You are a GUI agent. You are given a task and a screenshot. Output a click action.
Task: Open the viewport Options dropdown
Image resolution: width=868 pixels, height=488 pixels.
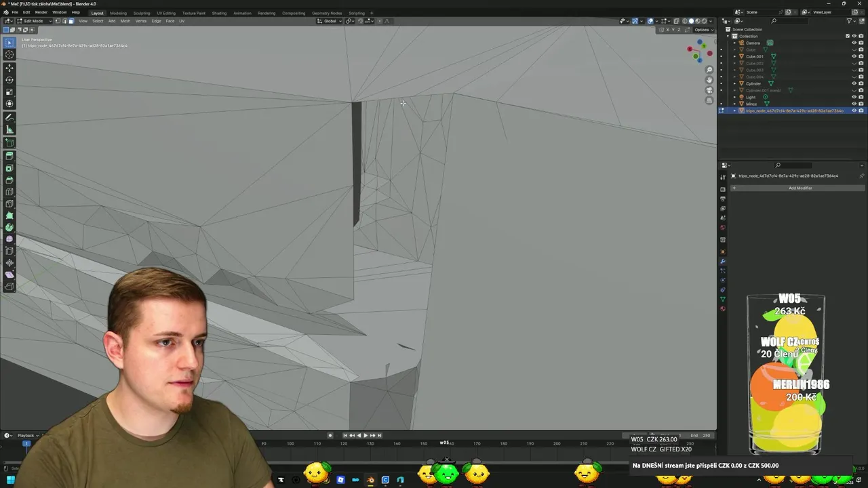(x=703, y=30)
